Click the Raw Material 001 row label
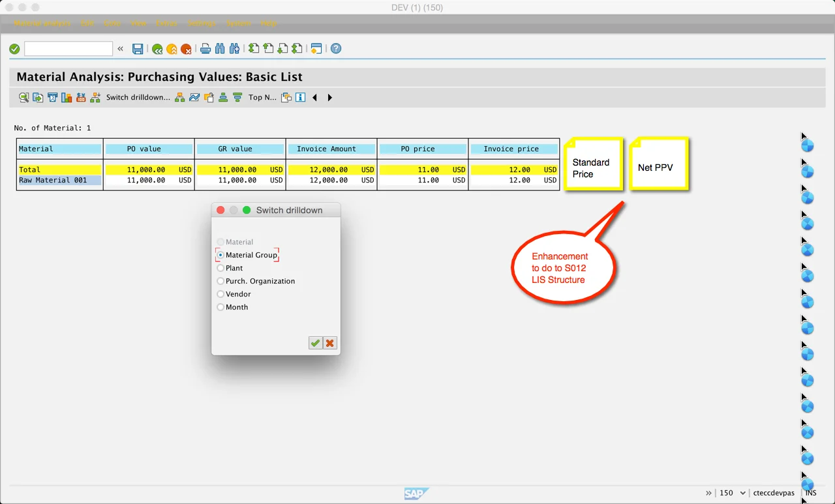Screen dimensions: 835x504 point(53,181)
